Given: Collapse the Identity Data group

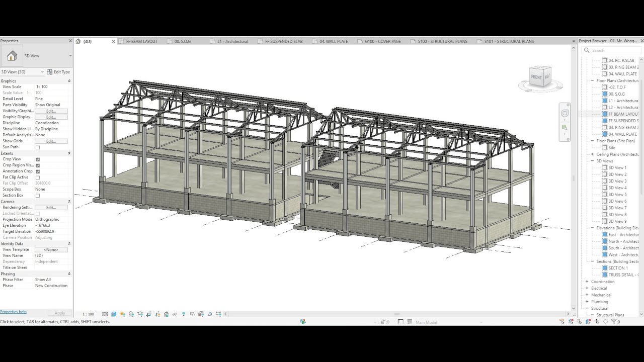Looking at the screenshot, I should (69, 244).
